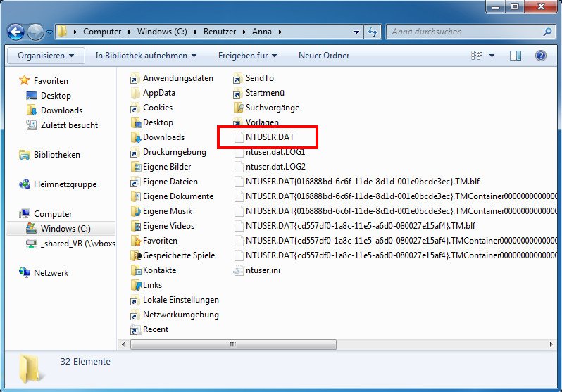562x392 pixels.
Task: Select the NTUSER.DAT file
Action: (269, 137)
